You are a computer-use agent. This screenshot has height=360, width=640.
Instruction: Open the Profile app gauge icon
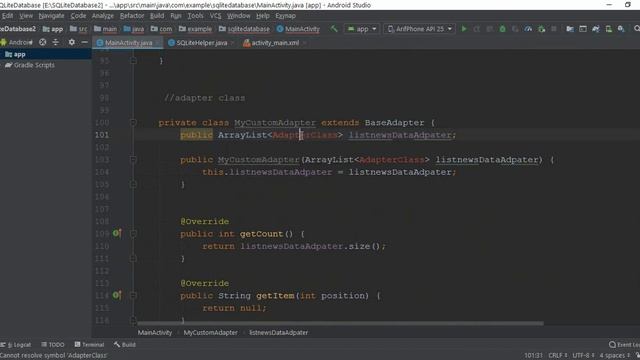coord(528,29)
